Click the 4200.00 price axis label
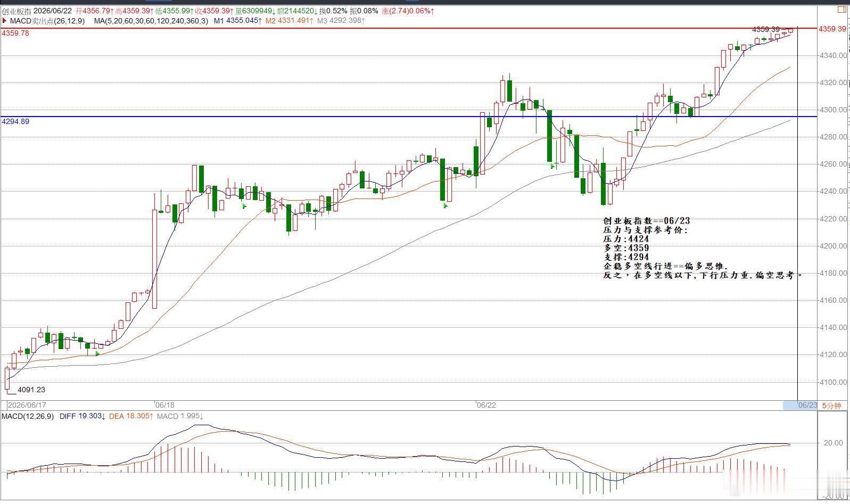The width and height of the screenshot is (850, 504). click(832, 246)
